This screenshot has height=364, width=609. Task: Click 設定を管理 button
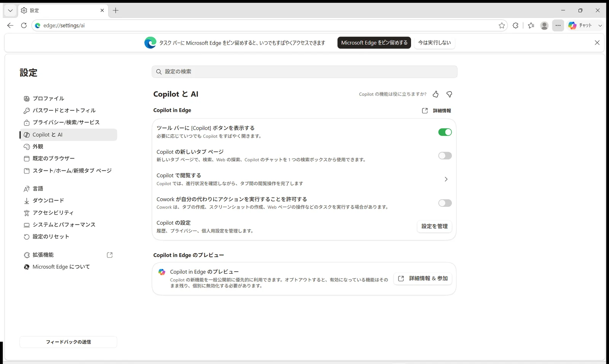pyautogui.click(x=434, y=226)
